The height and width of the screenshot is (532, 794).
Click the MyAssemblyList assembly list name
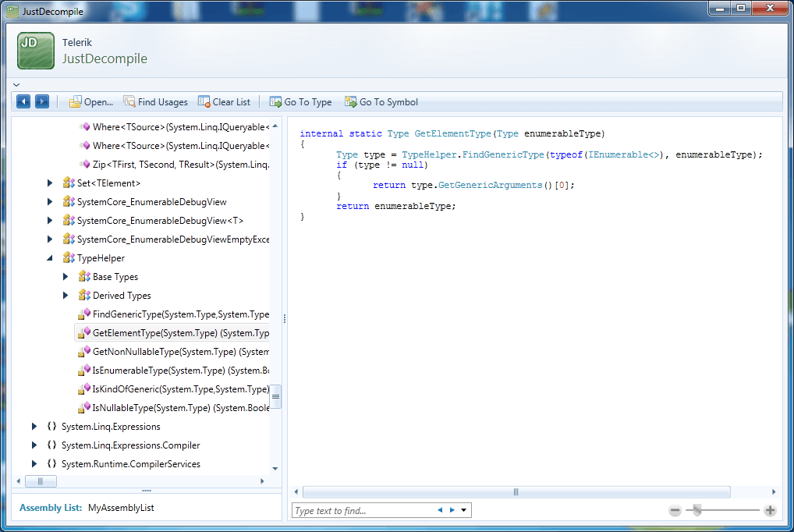(121, 508)
